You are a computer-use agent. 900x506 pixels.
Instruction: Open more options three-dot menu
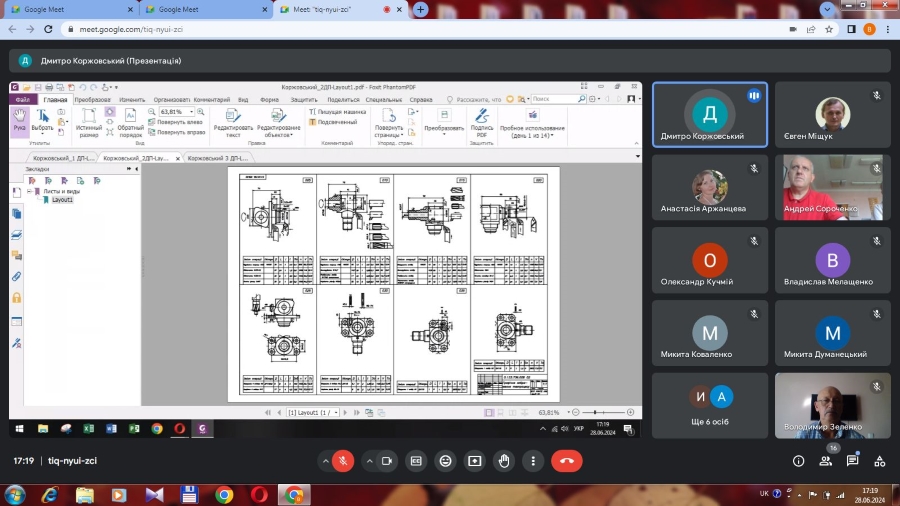click(x=535, y=461)
